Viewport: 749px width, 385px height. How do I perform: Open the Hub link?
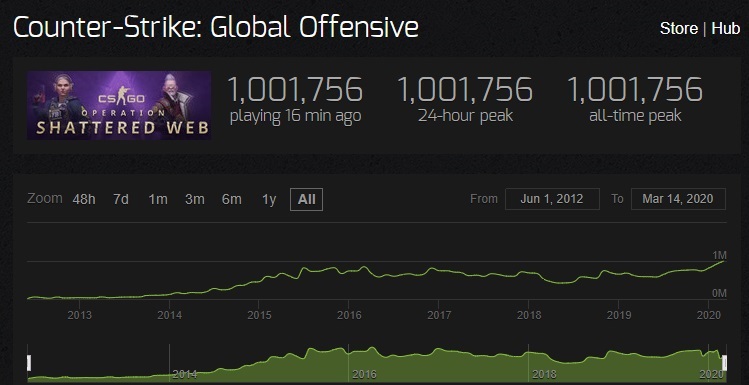(x=726, y=29)
